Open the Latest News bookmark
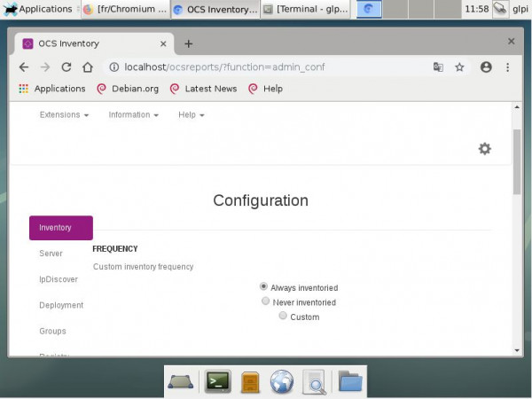Image resolution: width=532 pixels, height=399 pixels. click(203, 89)
